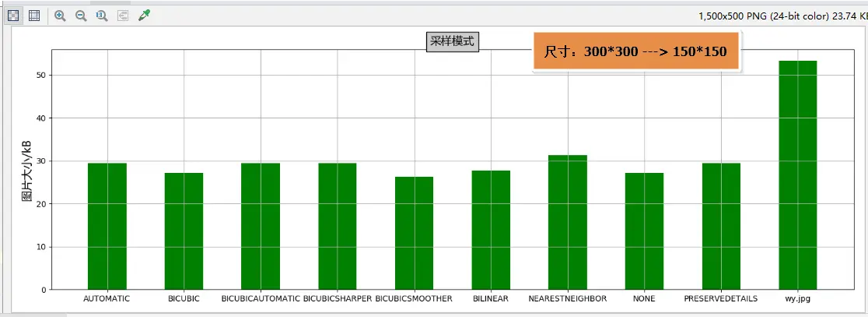Click the green bar above AUTOMATIC
868x317 pixels.
[x=107, y=226]
